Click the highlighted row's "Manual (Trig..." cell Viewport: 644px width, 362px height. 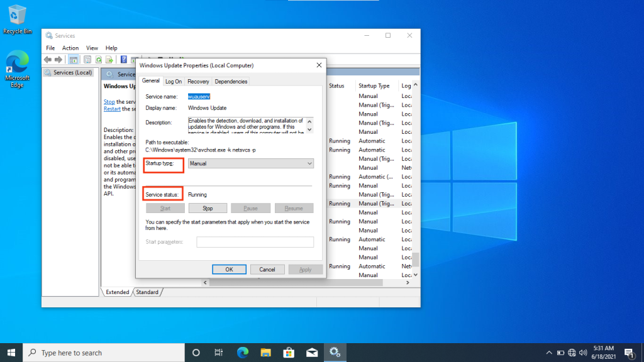point(376,204)
